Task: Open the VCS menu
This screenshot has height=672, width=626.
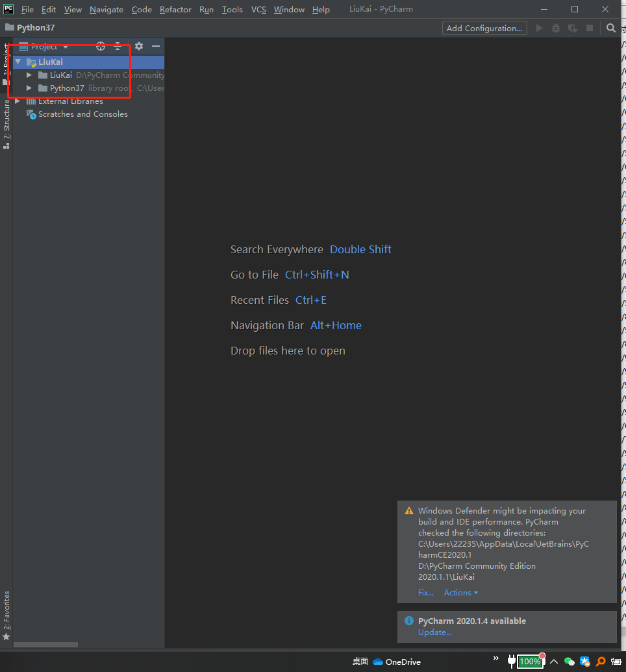Action: point(258,10)
